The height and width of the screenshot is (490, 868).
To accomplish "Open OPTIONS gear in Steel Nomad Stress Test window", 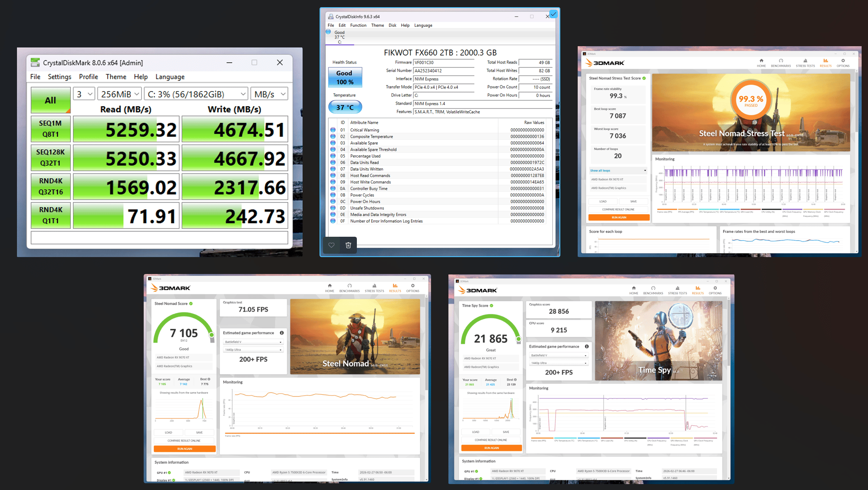I will [x=843, y=61].
